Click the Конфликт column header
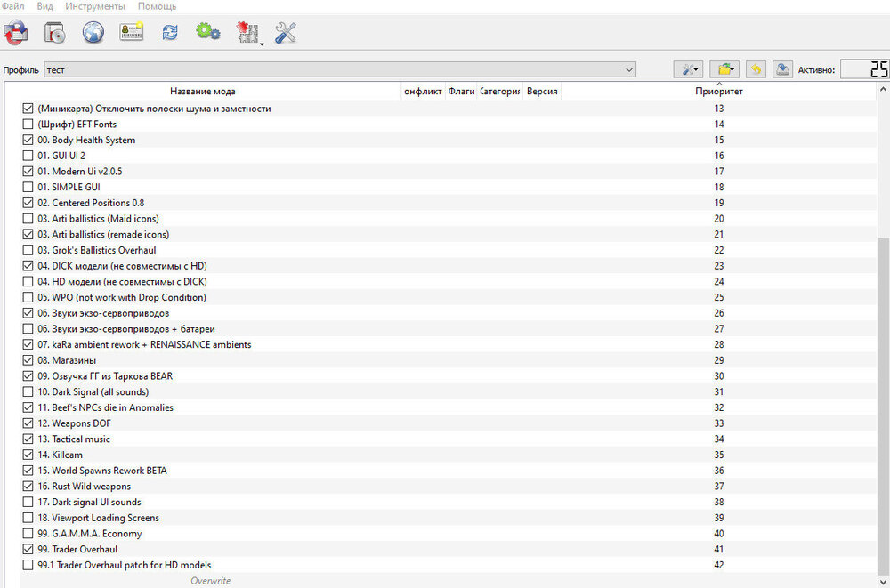 click(x=423, y=92)
